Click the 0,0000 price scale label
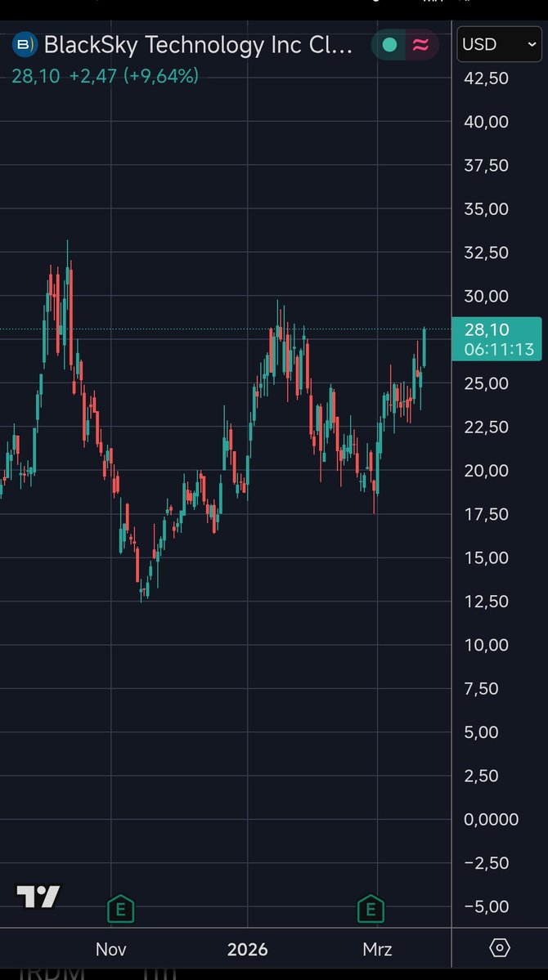 point(491,819)
